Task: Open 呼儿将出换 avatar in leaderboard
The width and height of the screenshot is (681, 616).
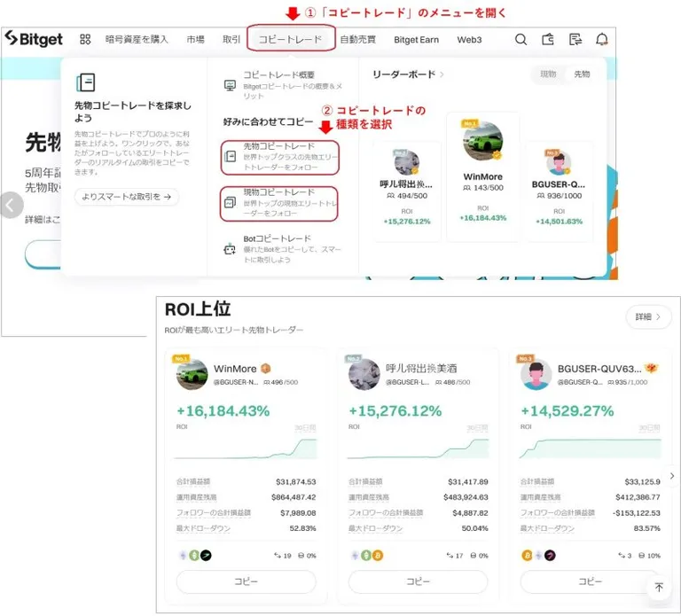Action: coord(406,161)
